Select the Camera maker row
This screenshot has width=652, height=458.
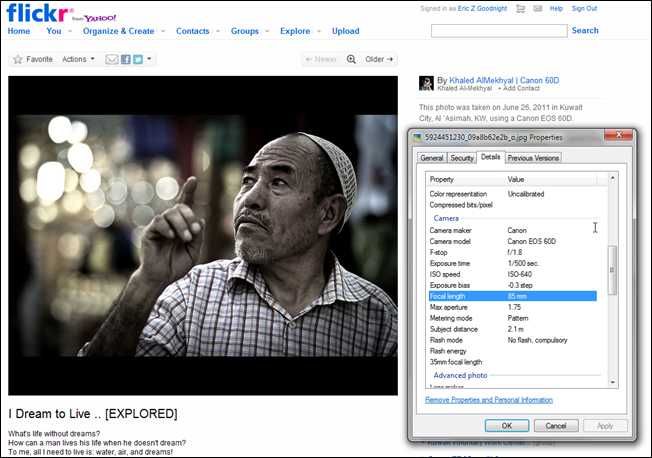tap(512, 230)
